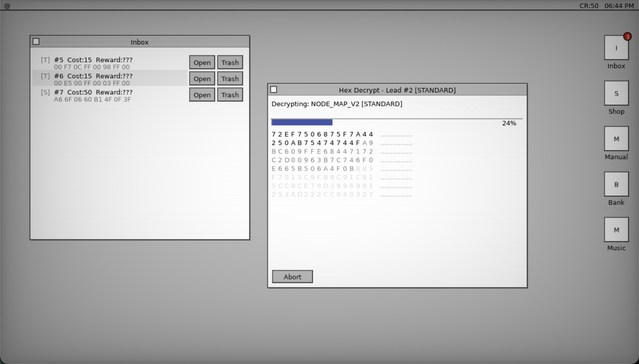The image size is (639, 364).
Task: Click the clock in top bar
Action: [x=619, y=6]
